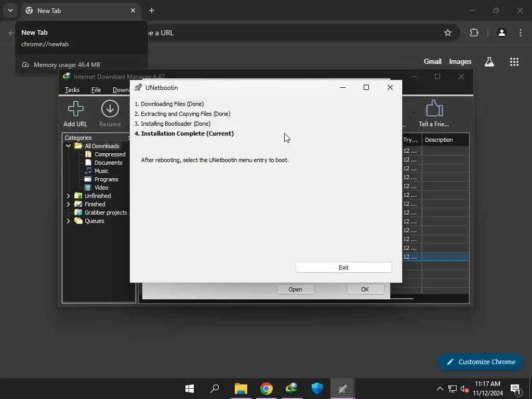The width and height of the screenshot is (532, 399).
Task: Click the muted volume icon in tray
Action: pos(464,389)
